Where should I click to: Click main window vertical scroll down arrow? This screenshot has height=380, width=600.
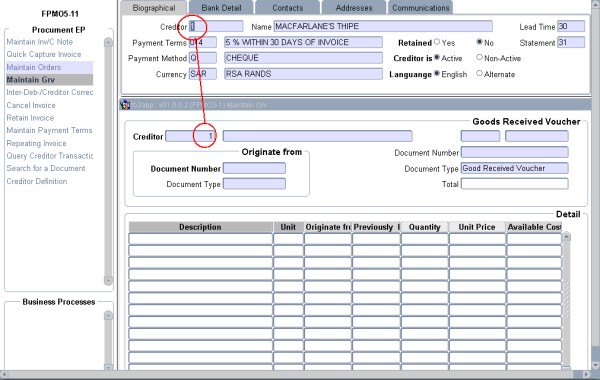595,364
